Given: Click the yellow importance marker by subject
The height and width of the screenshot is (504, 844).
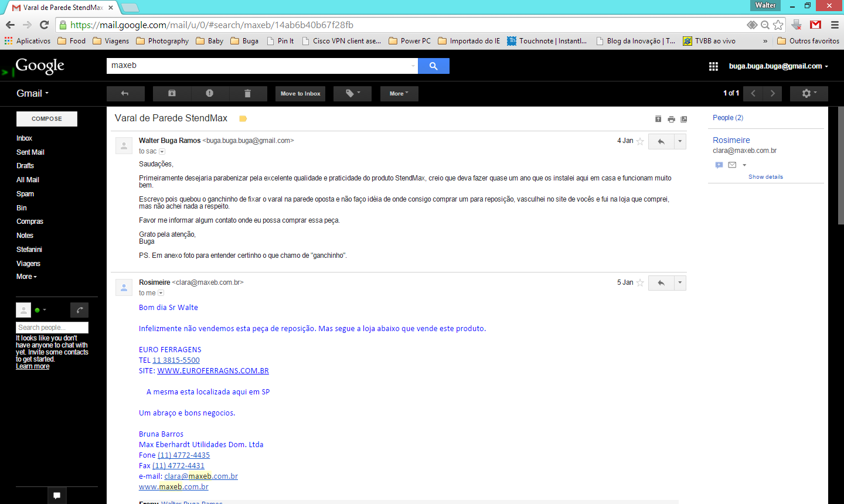Looking at the screenshot, I should click(243, 118).
